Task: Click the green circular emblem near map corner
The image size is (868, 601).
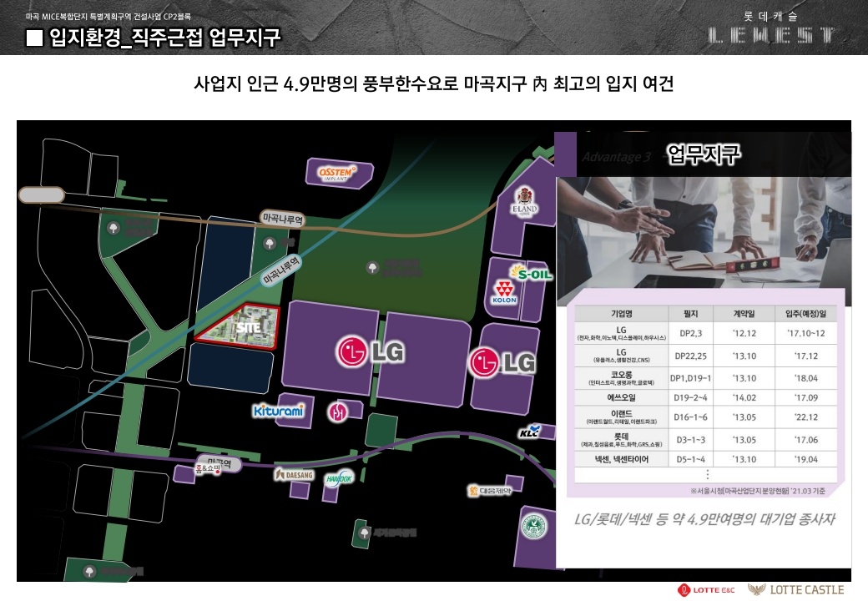Action: 534,526
